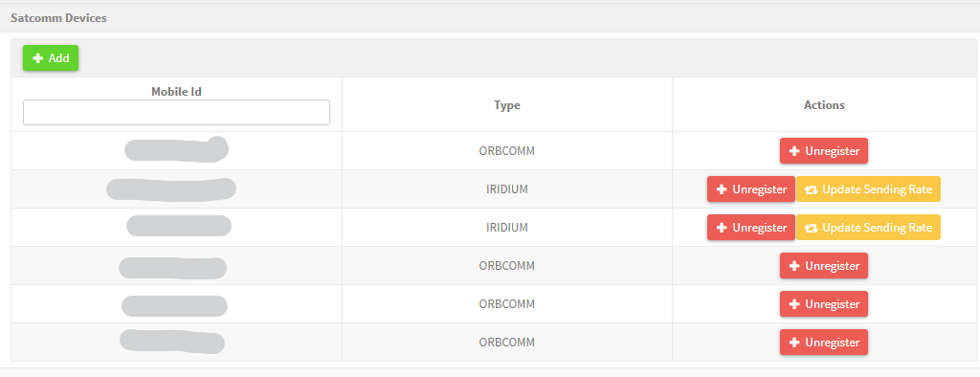Update Sending Rate for first IRIDIUM device
The height and width of the screenshot is (377, 980).
(x=868, y=189)
